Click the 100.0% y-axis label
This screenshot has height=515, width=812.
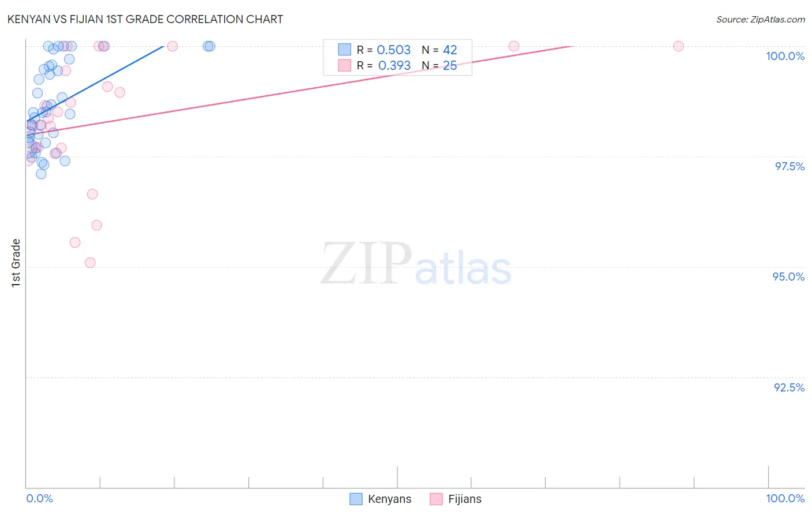click(x=785, y=56)
